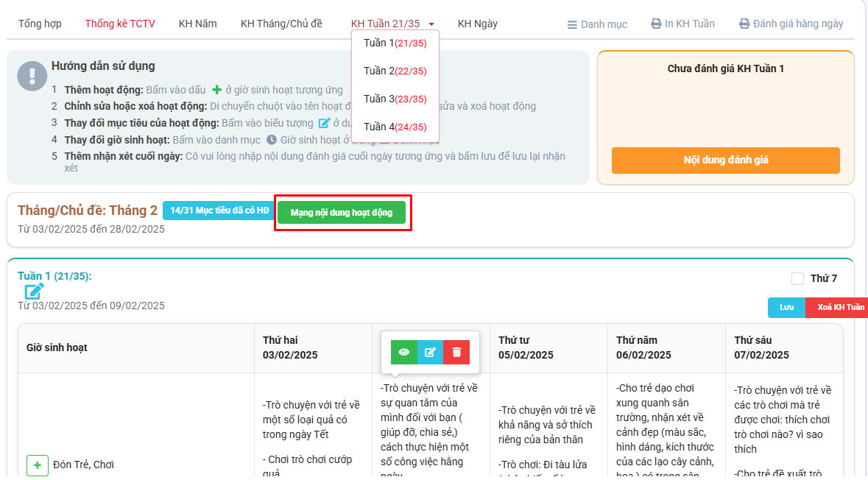Switch to Thống kê TCTV tab

[120, 24]
